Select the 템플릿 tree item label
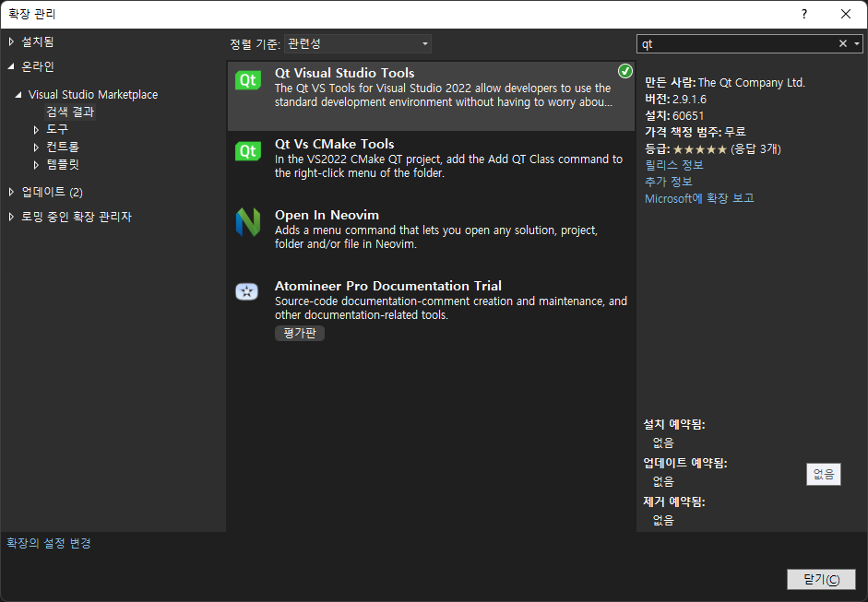This screenshot has height=602, width=868. coord(63,164)
